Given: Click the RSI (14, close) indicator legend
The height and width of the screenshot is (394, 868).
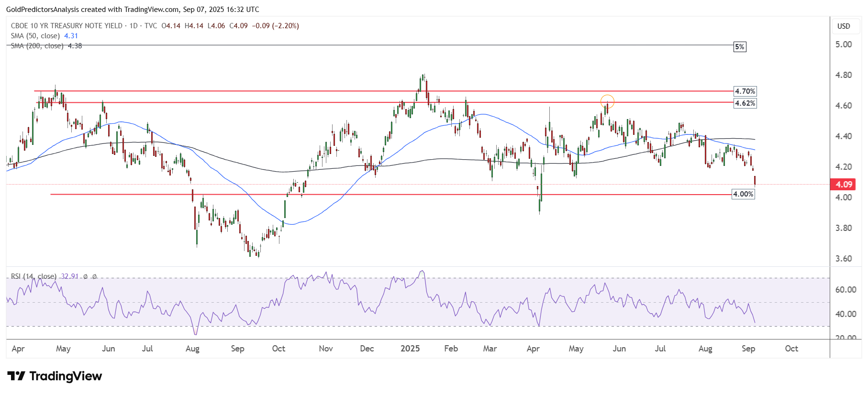Looking at the screenshot, I should 33,276.
